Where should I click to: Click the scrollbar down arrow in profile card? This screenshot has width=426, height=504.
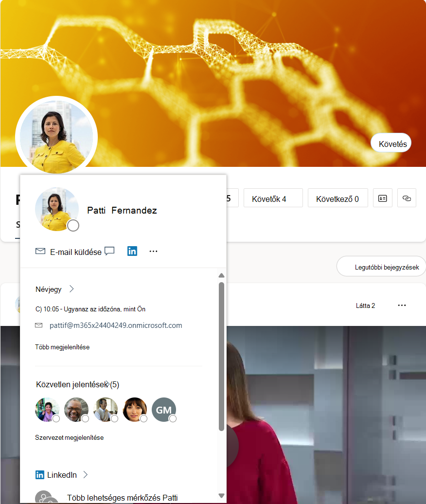(x=221, y=496)
